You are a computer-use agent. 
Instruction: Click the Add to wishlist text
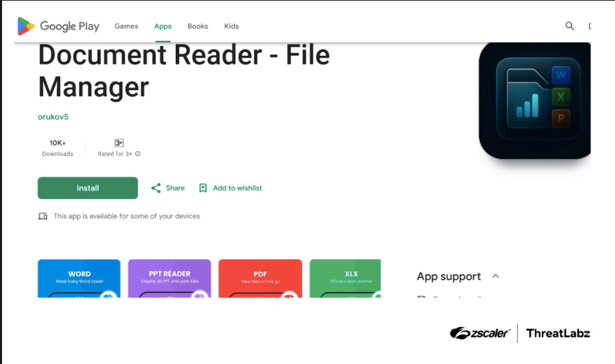coord(237,188)
